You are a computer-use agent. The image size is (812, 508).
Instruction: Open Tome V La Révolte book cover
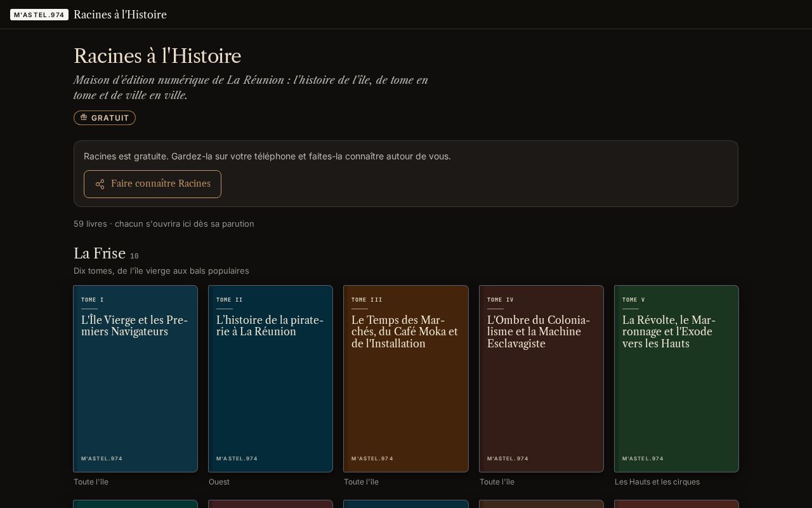pos(676,378)
